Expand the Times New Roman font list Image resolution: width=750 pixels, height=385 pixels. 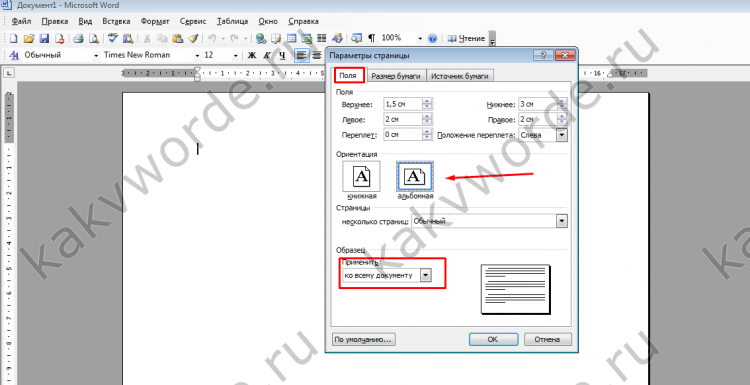(x=197, y=55)
